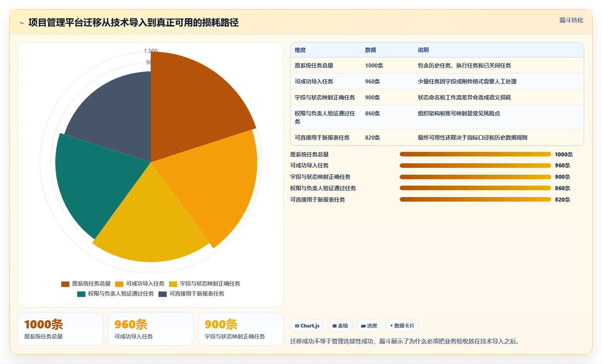Click the 1000条 value in the table
Viewport: 602px width, 364px height.
click(374, 66)
